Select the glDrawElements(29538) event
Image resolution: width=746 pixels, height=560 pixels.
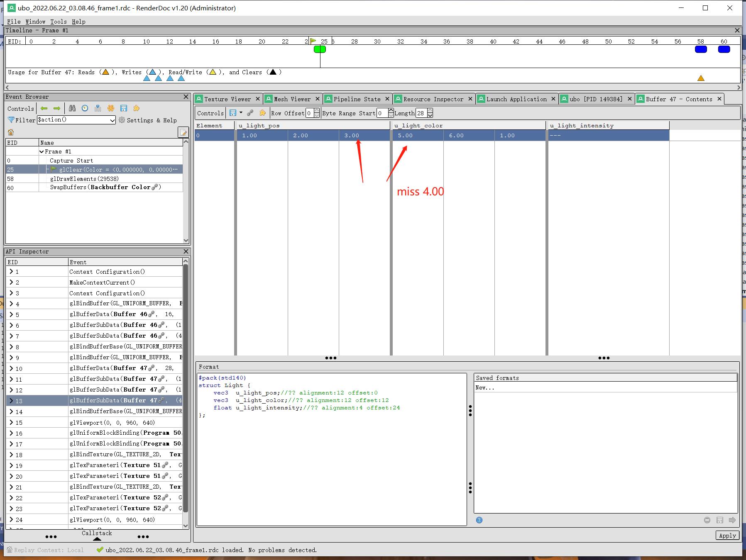(x=94, y=178)
